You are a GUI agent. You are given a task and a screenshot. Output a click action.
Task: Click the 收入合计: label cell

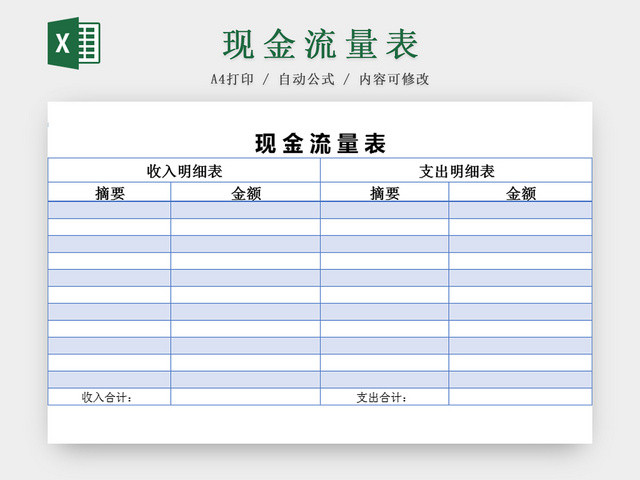click(x=109, y=397)
